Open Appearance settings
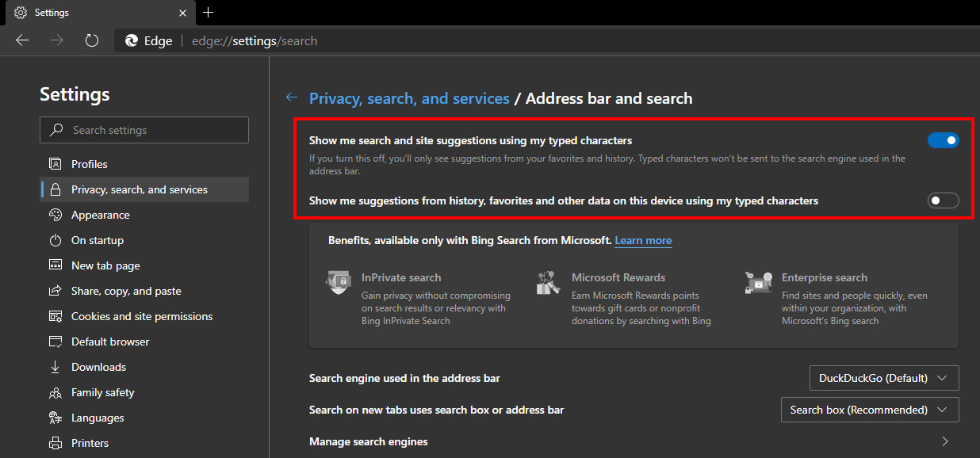This screenshot has width=980, height=458. (x=144, y=215)
